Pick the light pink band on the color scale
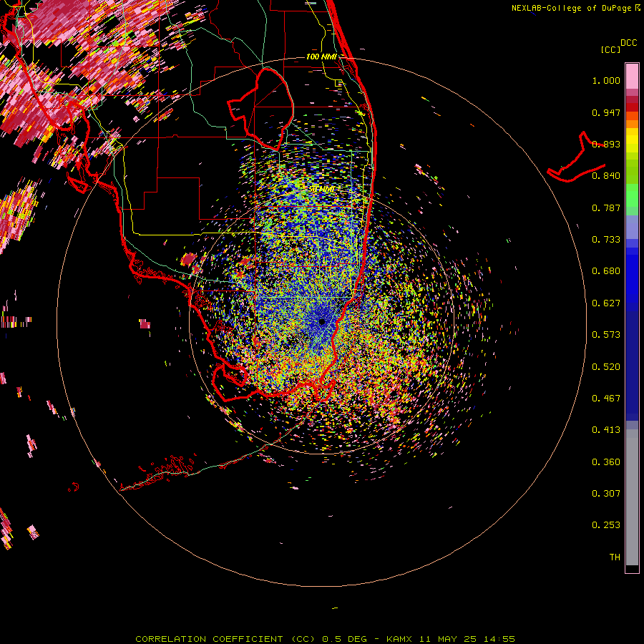 click(x=632, y=76)
